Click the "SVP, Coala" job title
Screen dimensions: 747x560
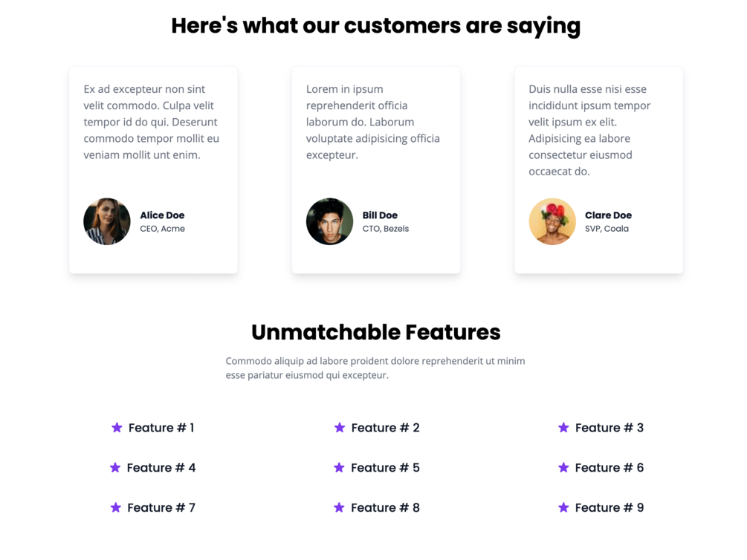607,229
